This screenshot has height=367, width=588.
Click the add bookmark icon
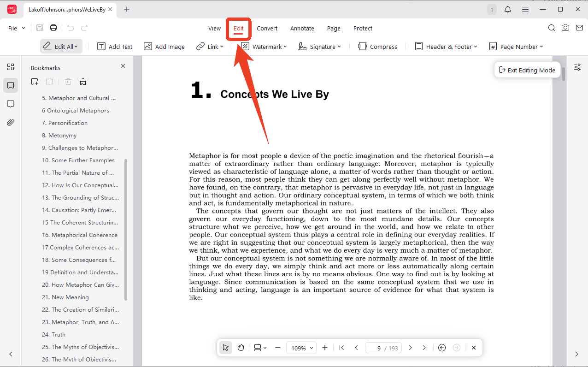coord(35,82)
